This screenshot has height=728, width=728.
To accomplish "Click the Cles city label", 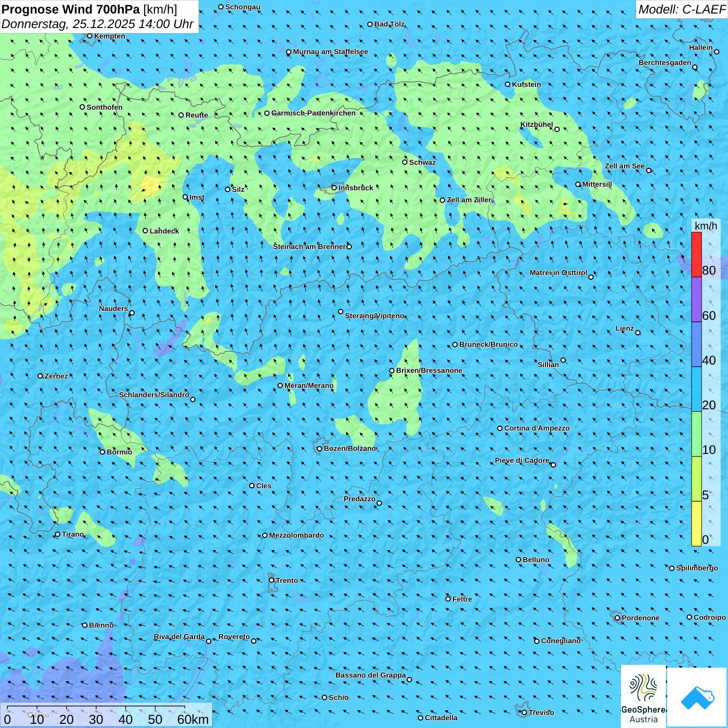I will pos(264,486).
